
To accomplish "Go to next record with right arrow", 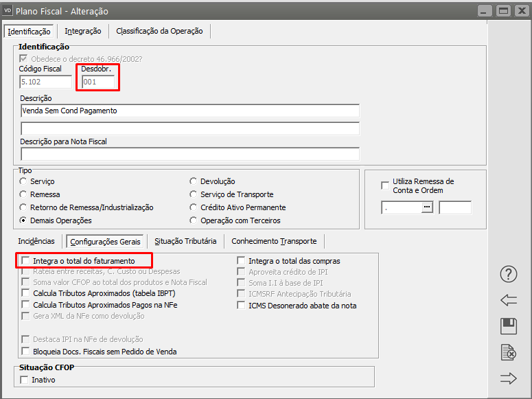I will pyautogui.click(x=508, y=378).
